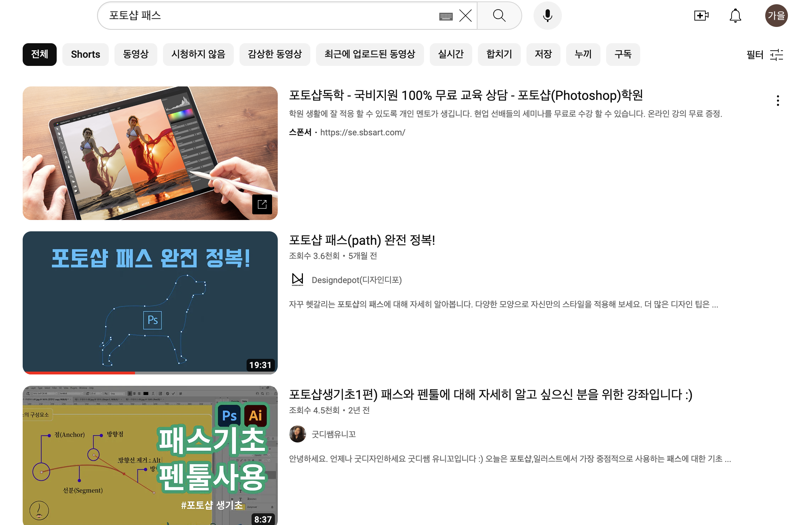Viewport: 812px width, 525px height.
Task: Open the on-screen keyboard icon
Action: coord(446,16)
